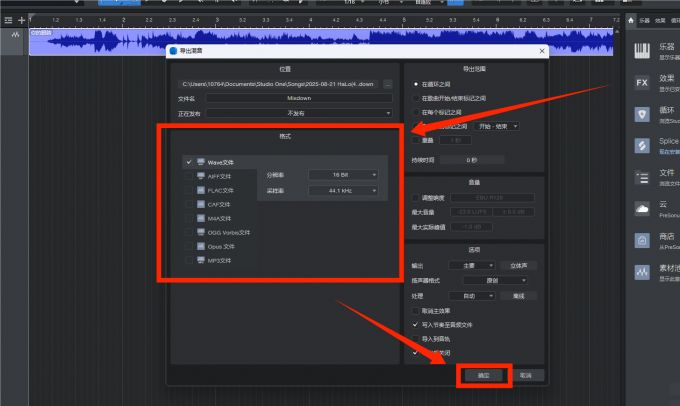Click the Opus file format icon

coord(201,246)
